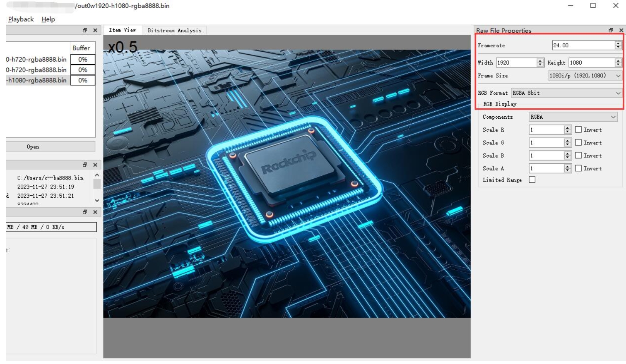Maximize the YUView window
The width and height of the screenshot is (626, 364).
[593, 6]
